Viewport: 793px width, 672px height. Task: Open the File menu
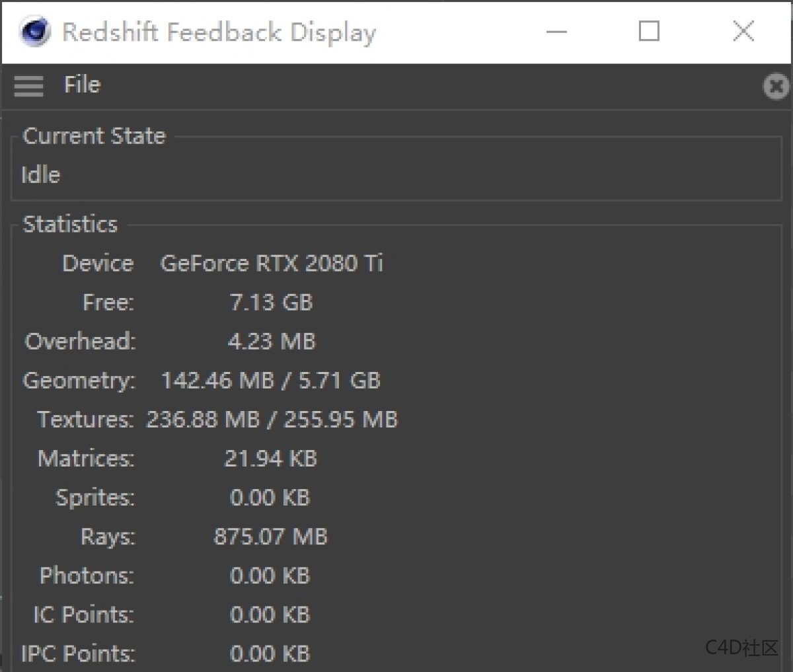pos(81,85)
